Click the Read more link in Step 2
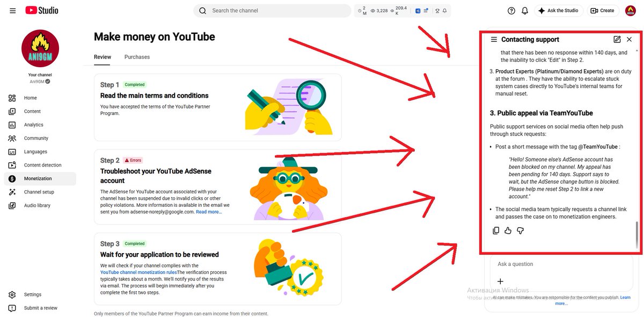The height and width of the screenshot is (317, 644). 209,212
